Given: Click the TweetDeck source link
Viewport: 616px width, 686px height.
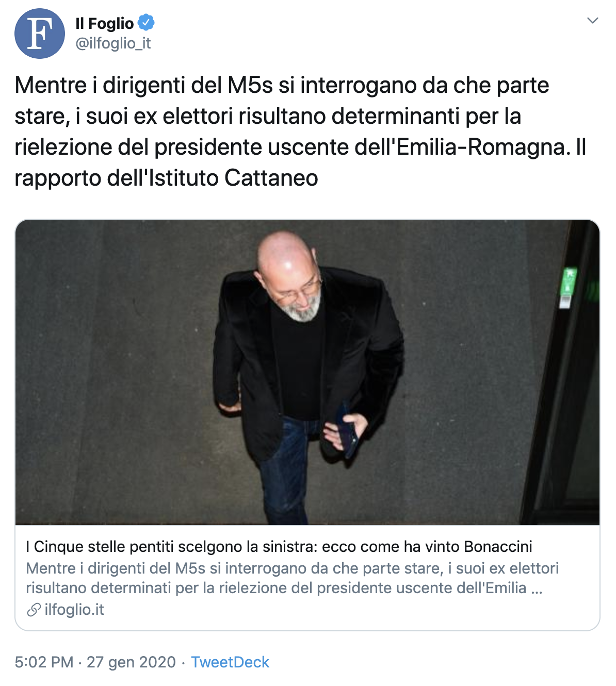Looking at the screenshot, I should [x=230, y=662].
